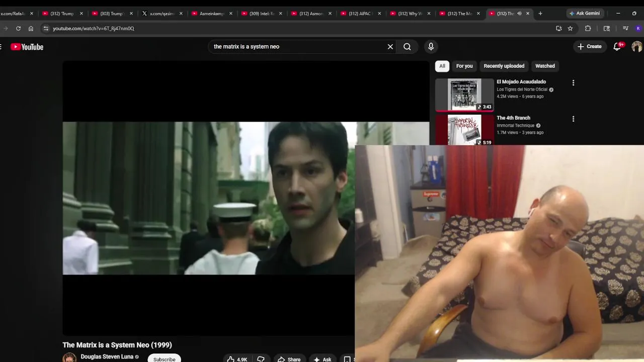644x362 pixels.
Task: Click the browser address bar URL
Action: (94, 29)
